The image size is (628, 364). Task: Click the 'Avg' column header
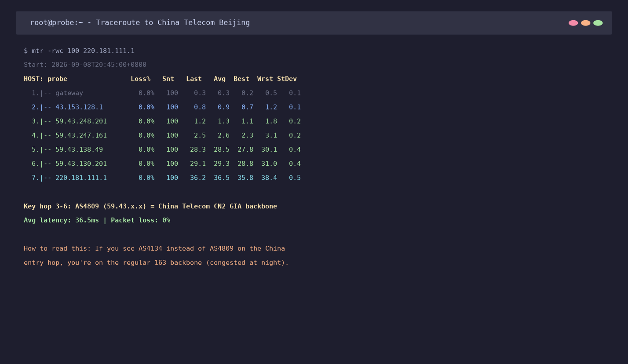pyautogui.click(x=220, y=79)
